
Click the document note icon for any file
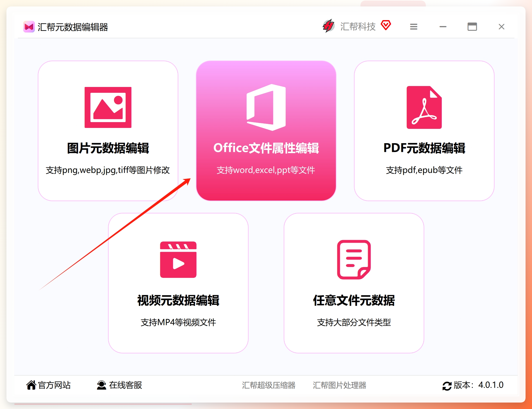[354, 260]
